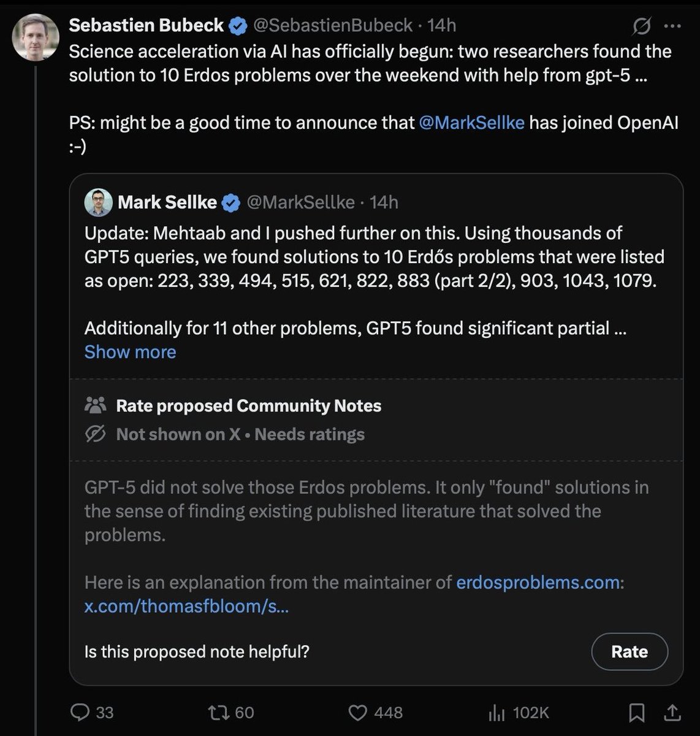Click the Rate proposed Community Notes heading
This screenshot has height=736, width=700.
pyautogui.click(x=248, y=405)
